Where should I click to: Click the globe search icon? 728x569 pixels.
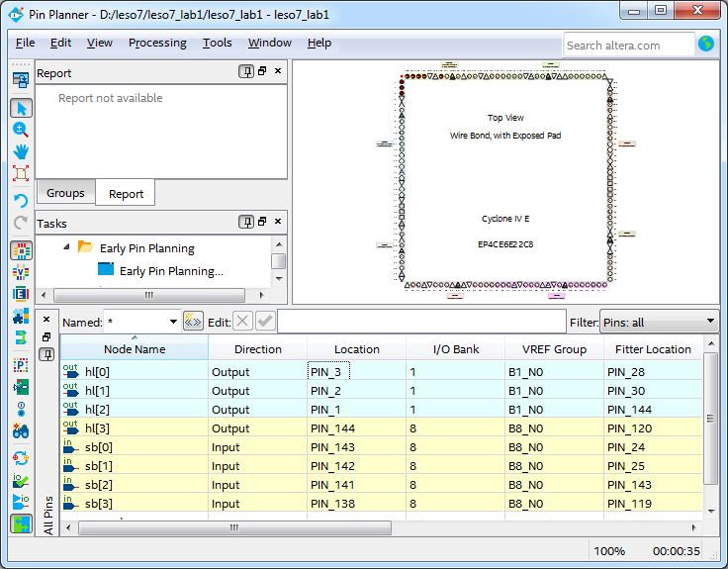pyautogui.click(x=706, y=45)
